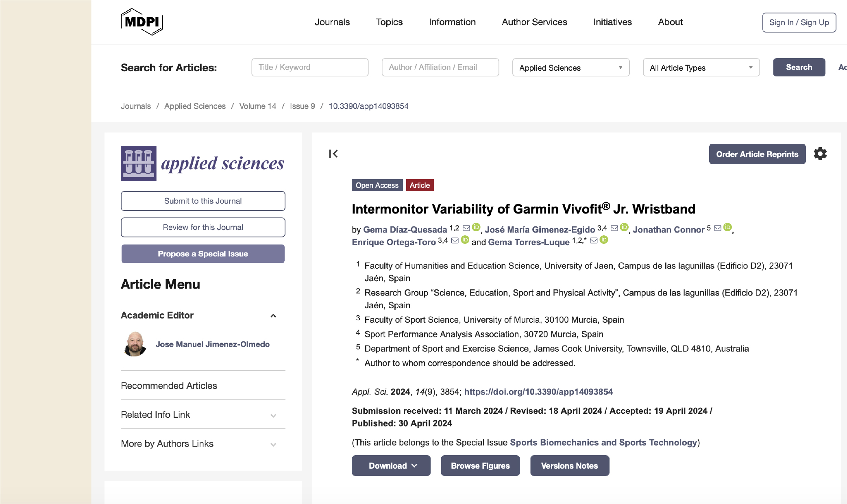847x504 pixels.
Task: Open Jonathan Connor's ORCID icon
Action: (x=727, y=227)
